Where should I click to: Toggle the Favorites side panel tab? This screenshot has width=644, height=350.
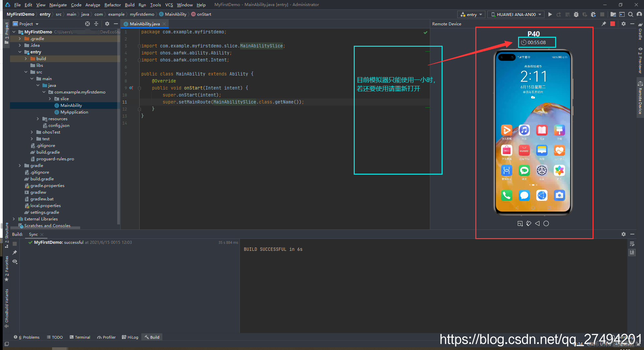6,269
